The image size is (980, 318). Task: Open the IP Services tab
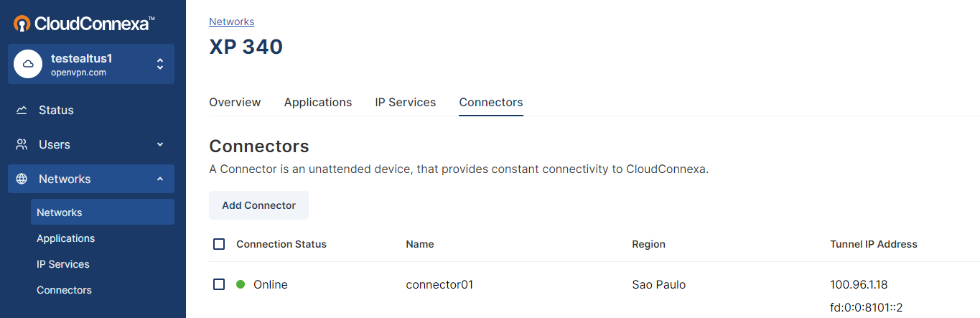[x=406, y=102]
